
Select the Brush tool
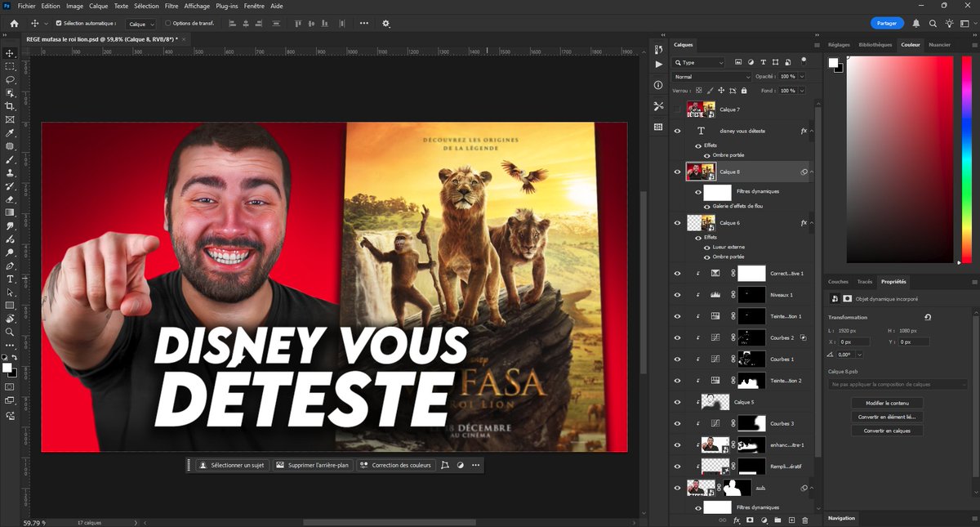[x=10, y=159]
